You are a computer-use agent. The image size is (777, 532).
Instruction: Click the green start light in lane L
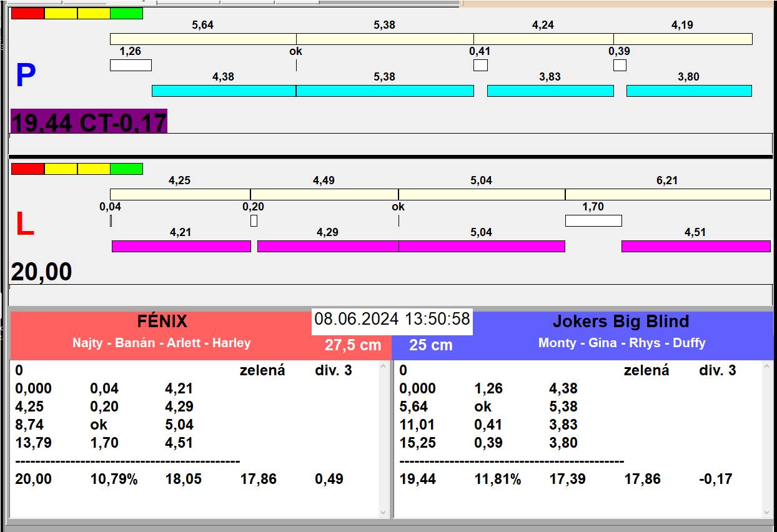126,169
